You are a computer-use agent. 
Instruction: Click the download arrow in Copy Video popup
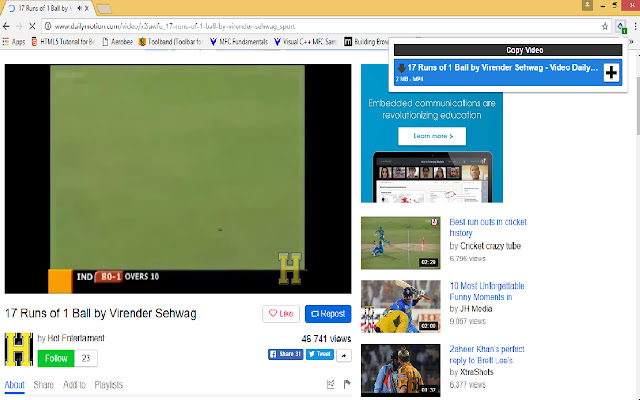coord(402,69)
